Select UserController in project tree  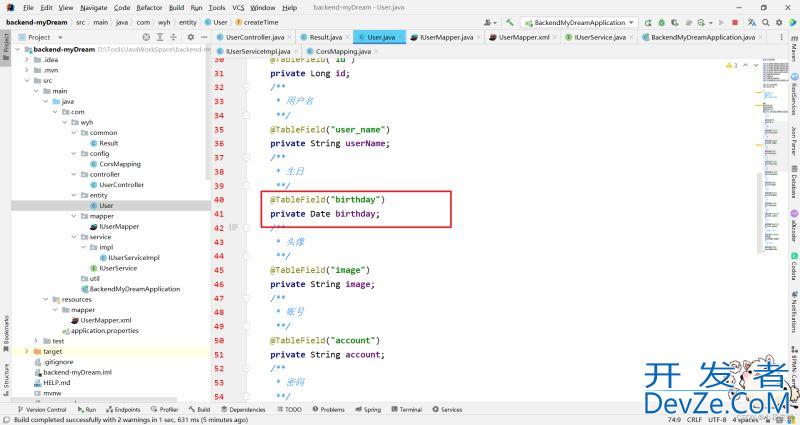[x=117, y=185]
